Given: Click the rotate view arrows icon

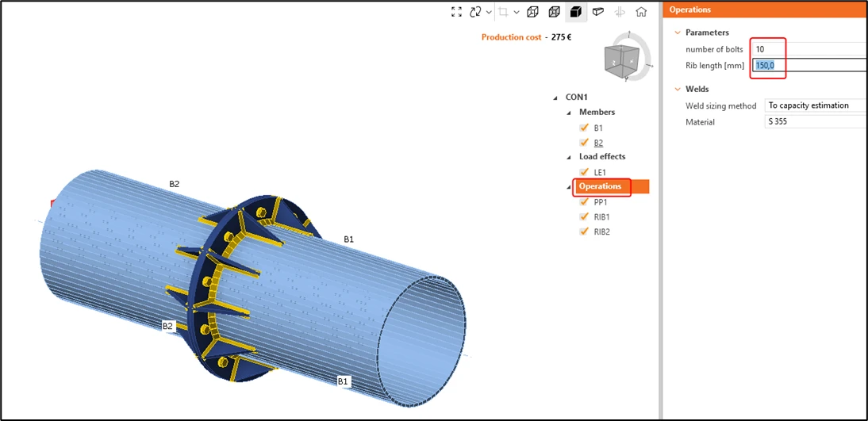Looking at the screenshot, I should point(475,12).
